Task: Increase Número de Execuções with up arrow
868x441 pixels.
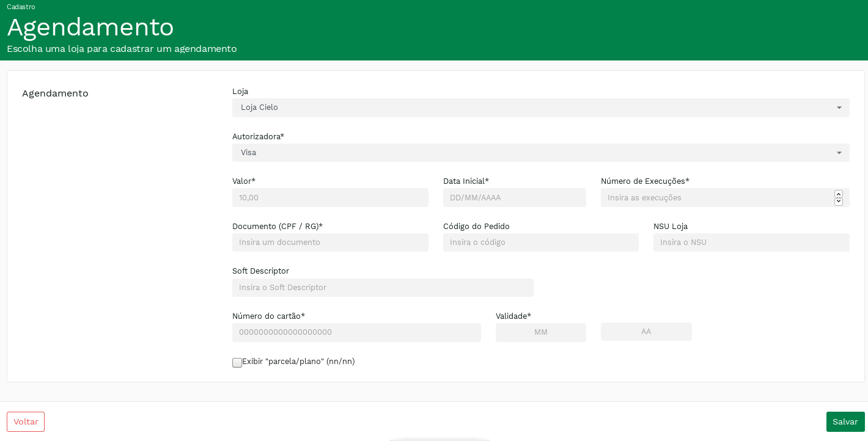Action: point(838,194)
